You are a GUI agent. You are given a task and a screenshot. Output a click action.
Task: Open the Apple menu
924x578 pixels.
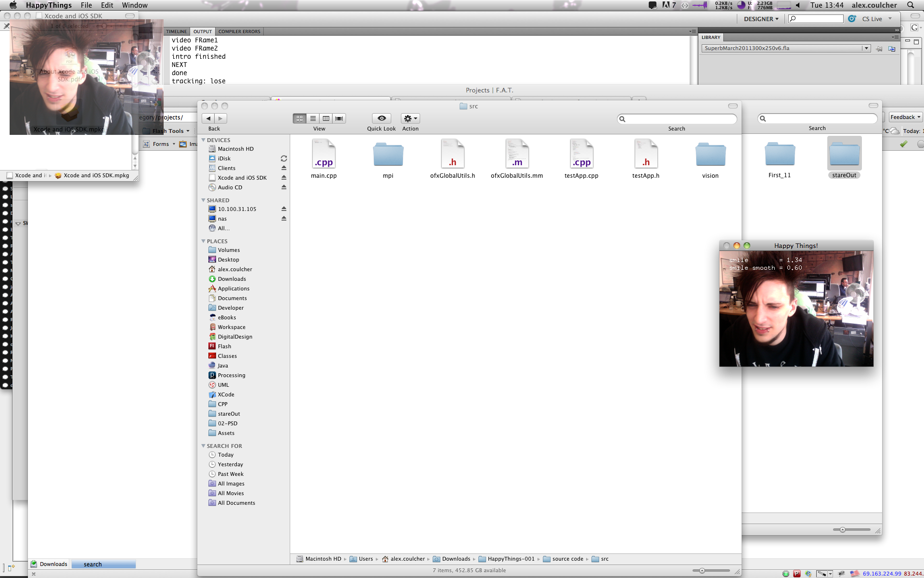[13, 5]
